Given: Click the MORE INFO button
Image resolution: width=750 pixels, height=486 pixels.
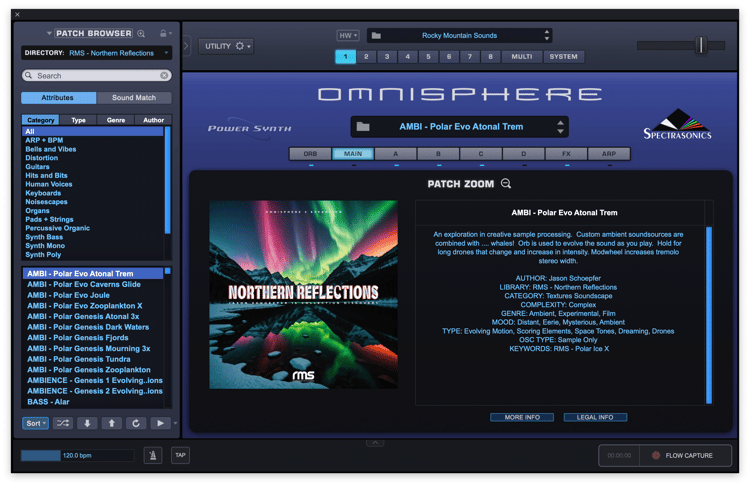Looking at the screenshot, I should pyautogui.click(x=522, y=418).
